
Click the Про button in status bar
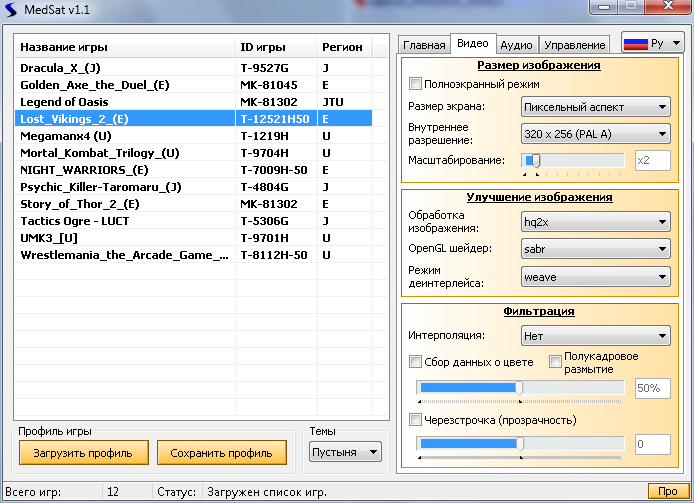pyautogui.click(x=667, y=491)
